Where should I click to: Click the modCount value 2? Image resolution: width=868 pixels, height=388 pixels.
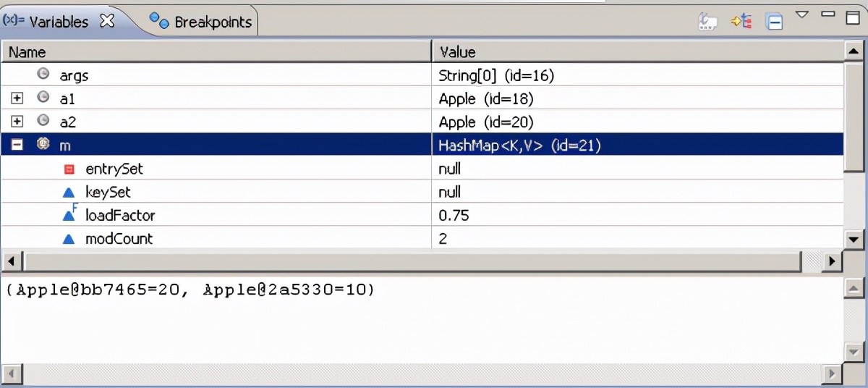443,238
